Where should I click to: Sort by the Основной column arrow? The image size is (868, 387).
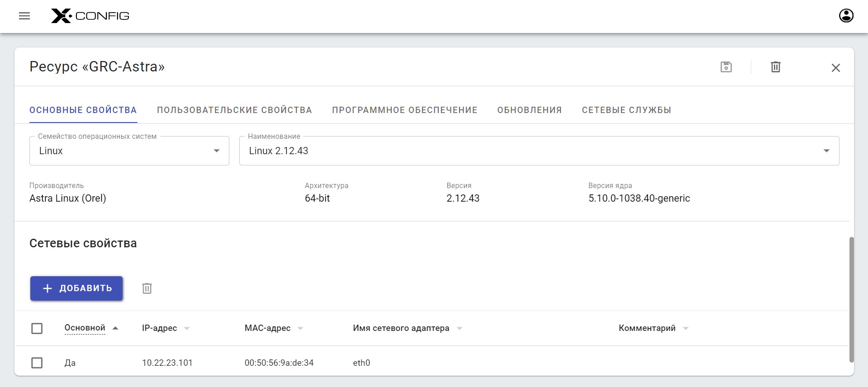pyautogui.click(x=115, y=328)
